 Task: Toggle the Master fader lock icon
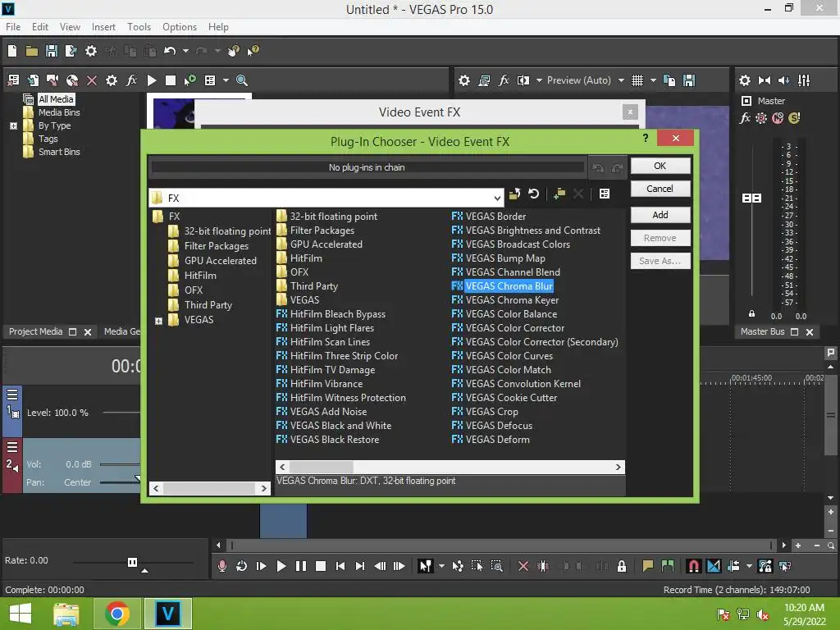tap(751, 314)
